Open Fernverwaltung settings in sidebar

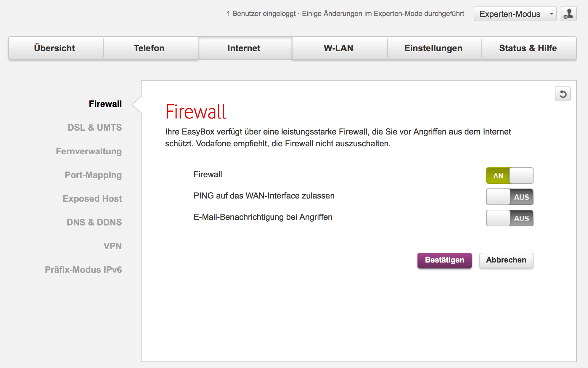point(89,151)
